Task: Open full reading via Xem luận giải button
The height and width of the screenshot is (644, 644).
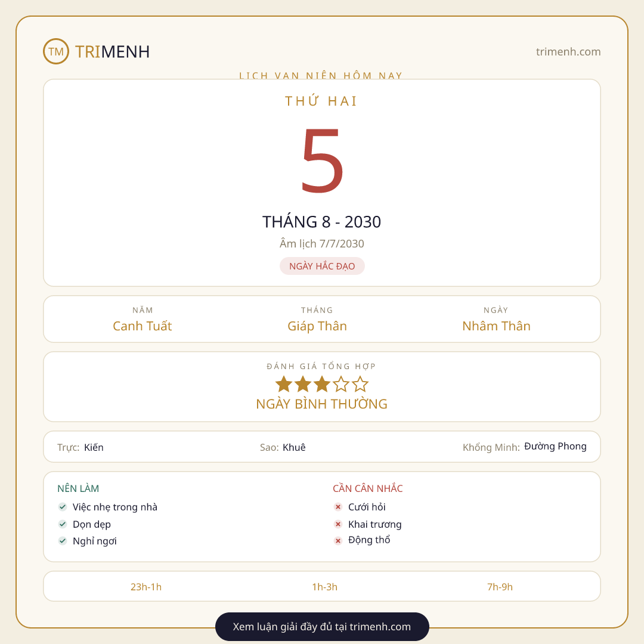Action: coord(322,627)
